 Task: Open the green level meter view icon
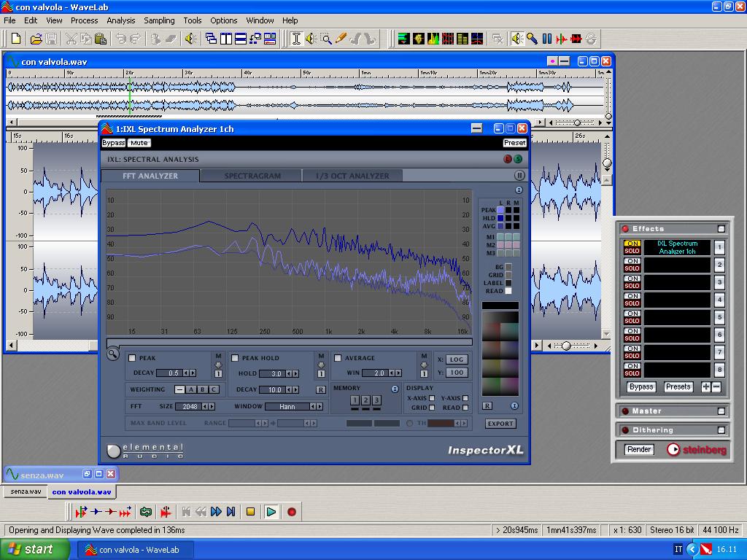(x=404, y=39)
